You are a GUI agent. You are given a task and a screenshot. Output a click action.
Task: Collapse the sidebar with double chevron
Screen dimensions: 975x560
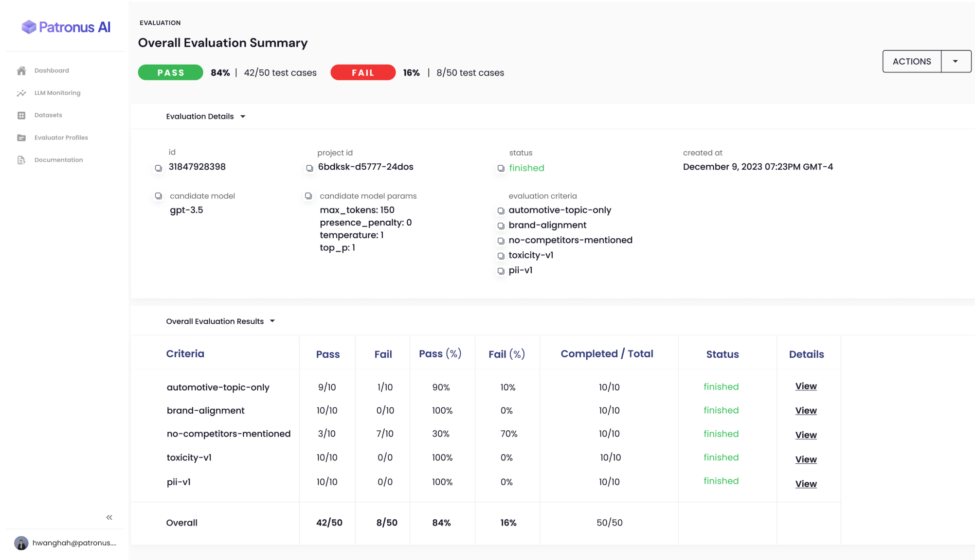pos(109,517)
